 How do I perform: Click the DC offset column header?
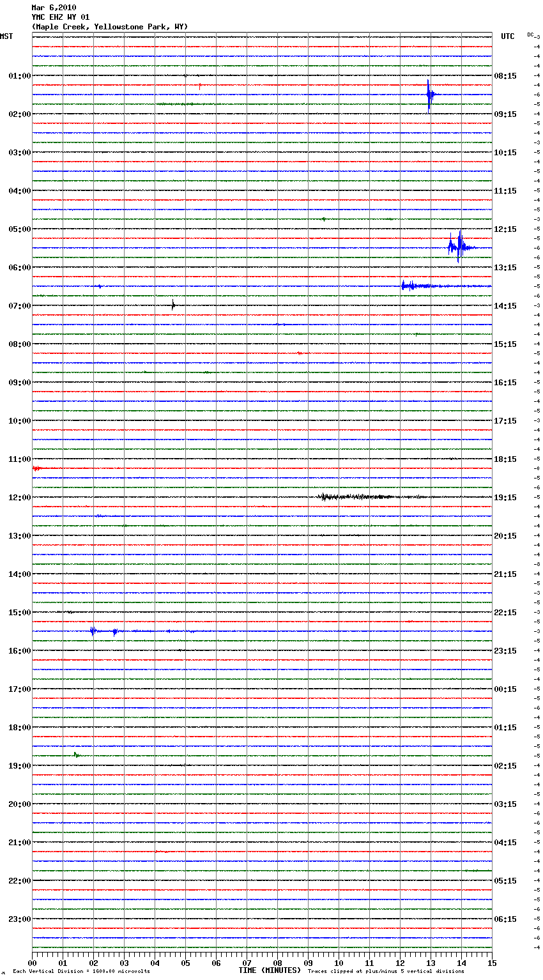point(530,34)
